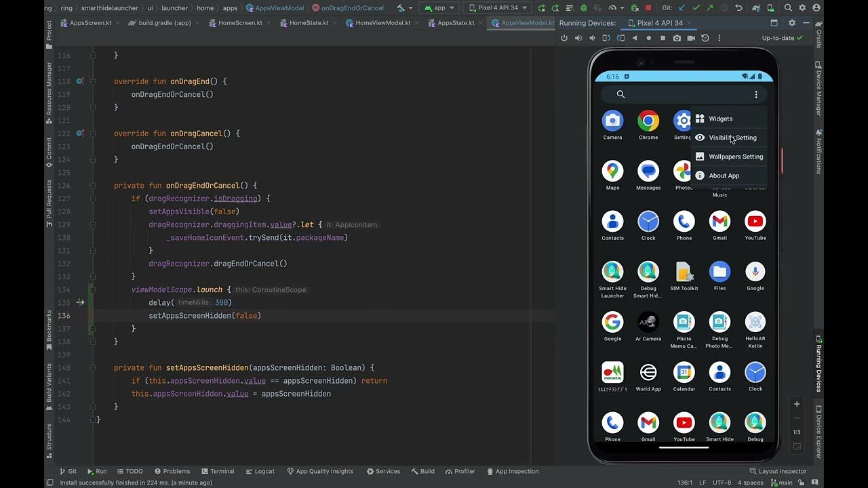This screenshot has width=868, height=488.
Task: Open Chrome app on the emulator
Action: (648, 125)
